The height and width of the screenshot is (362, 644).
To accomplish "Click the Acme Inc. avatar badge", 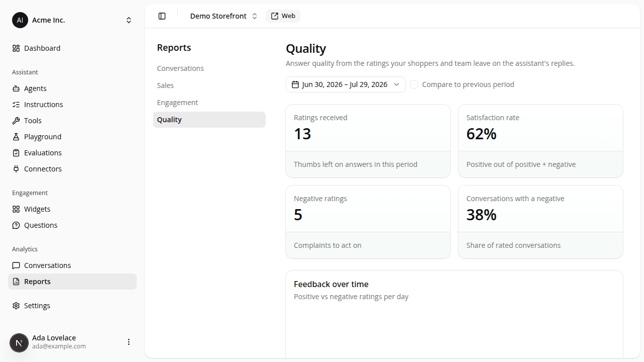I will [x=20, y=20].
